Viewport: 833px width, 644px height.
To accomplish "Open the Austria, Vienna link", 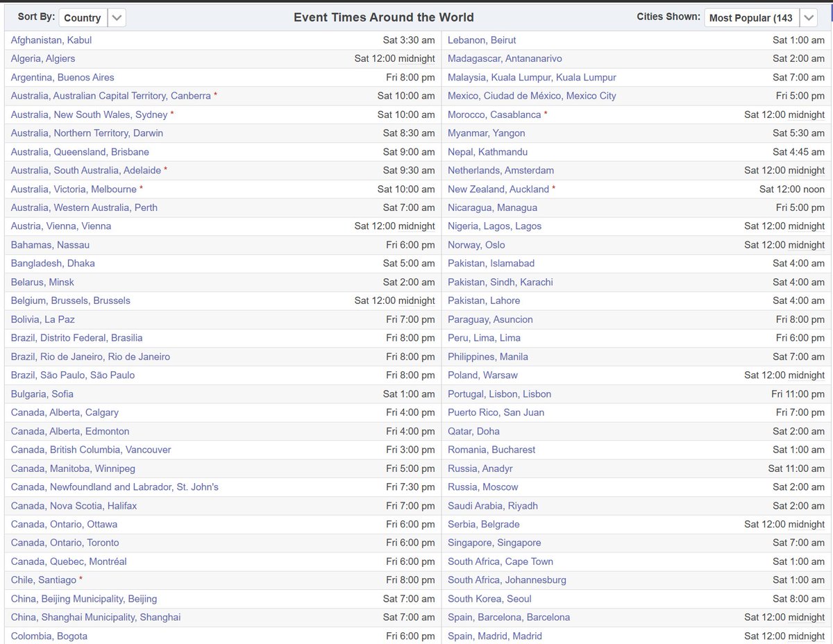I will pyautogui.click(x=61, y=226).
